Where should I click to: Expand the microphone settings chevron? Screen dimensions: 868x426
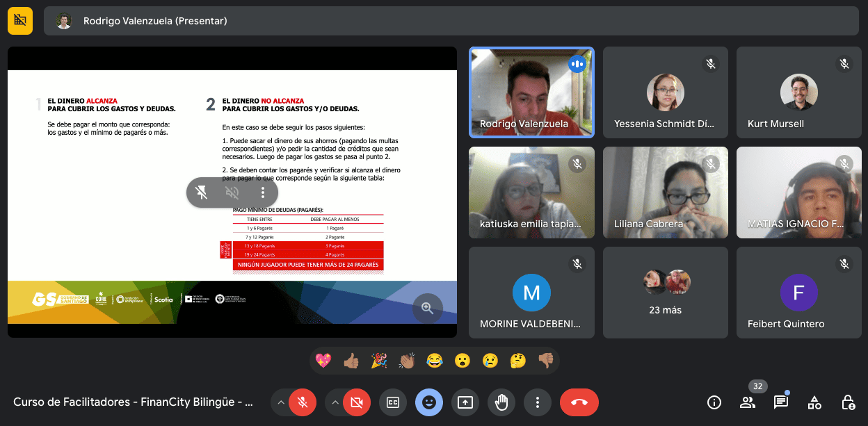pyautogui.click(x=280, y=402)
